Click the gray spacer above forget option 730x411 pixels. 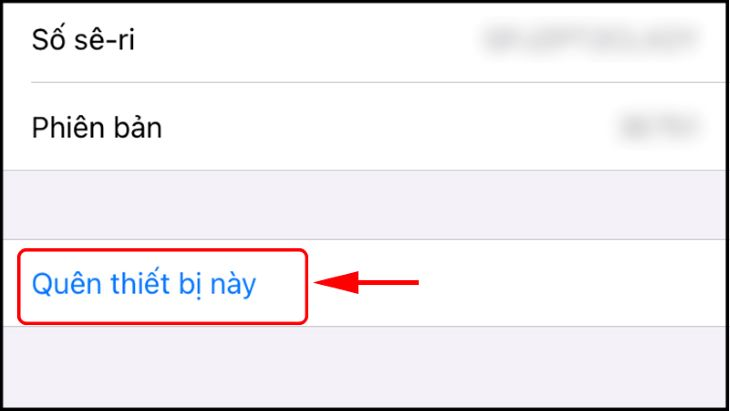pos(365,205)
